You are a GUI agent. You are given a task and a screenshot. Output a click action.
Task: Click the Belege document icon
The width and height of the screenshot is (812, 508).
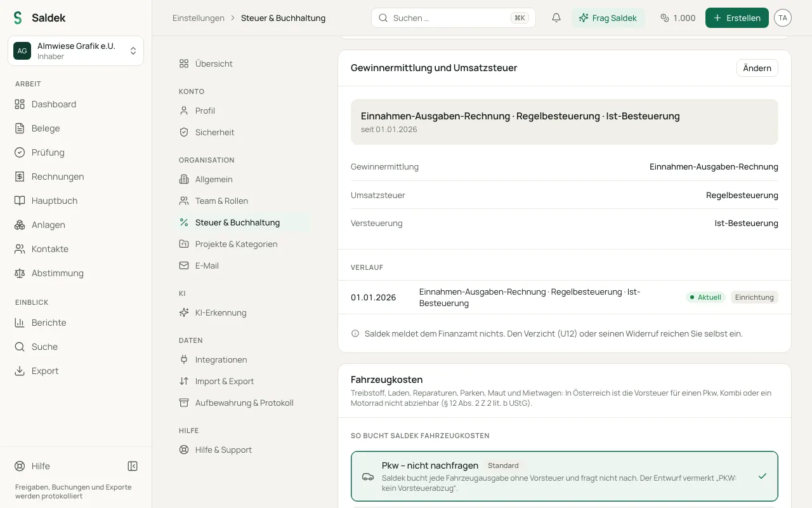tap(20, 128)
